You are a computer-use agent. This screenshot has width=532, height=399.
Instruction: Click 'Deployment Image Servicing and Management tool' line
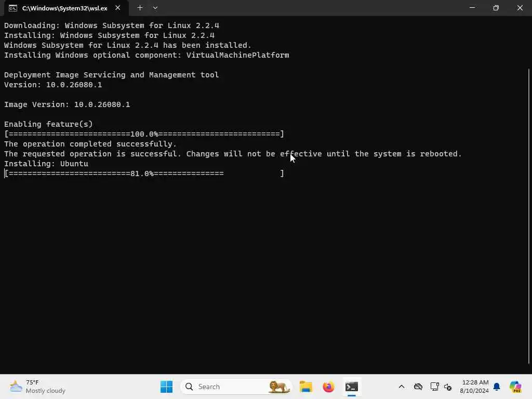coord(111,75)
